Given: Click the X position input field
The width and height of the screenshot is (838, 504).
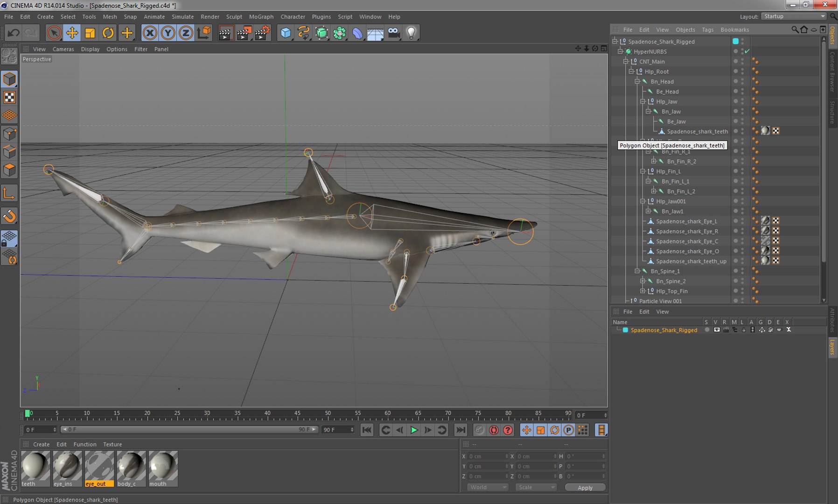Looking at the screenshot, I should click(x=488, y=456).
